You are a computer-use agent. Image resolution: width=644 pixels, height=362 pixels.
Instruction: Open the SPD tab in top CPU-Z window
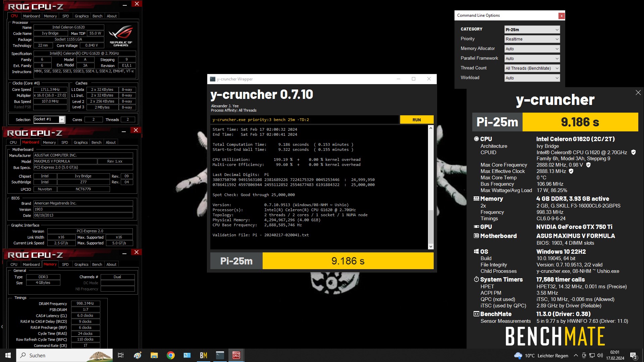pos(66,16)
